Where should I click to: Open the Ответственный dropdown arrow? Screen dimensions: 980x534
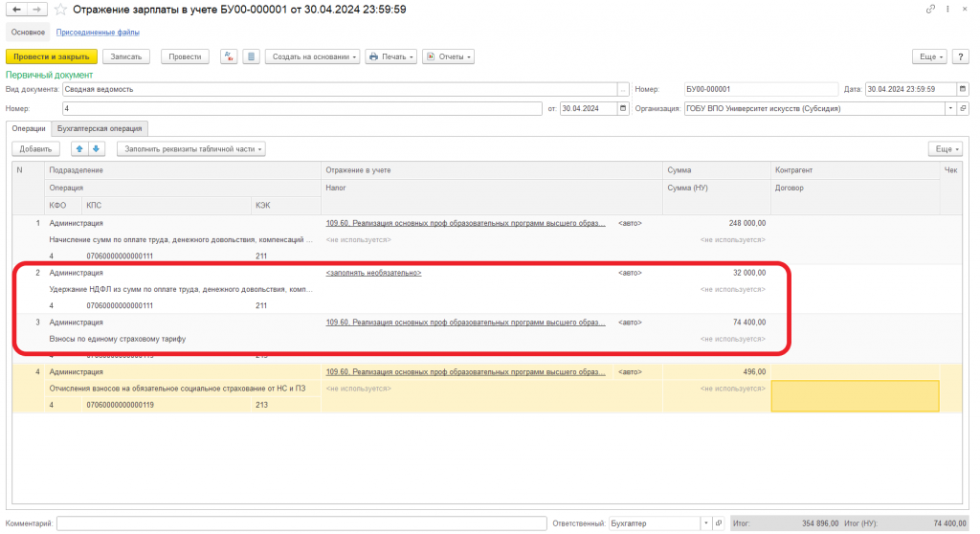[706, 523]
